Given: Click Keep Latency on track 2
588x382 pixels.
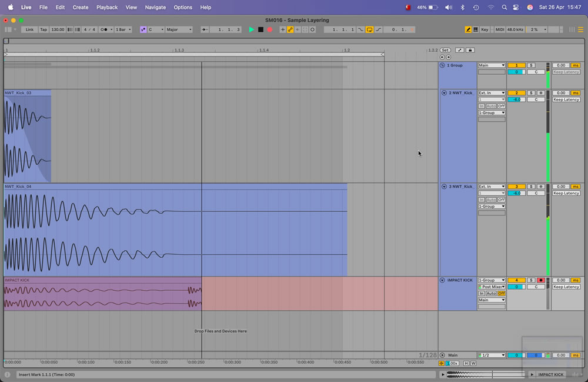Looking at the screenshot, I should (x=566, y=100).
